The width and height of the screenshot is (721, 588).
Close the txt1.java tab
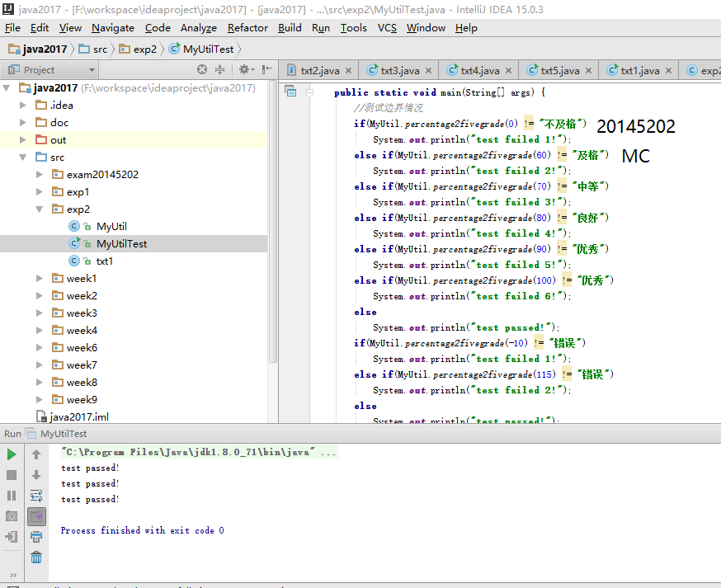(x=668, y=70)
